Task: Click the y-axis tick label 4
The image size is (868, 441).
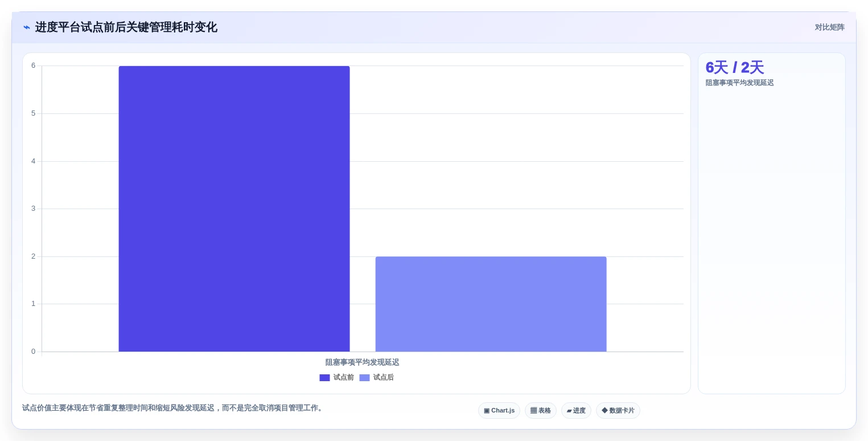Action: click(x=33, y=161)
